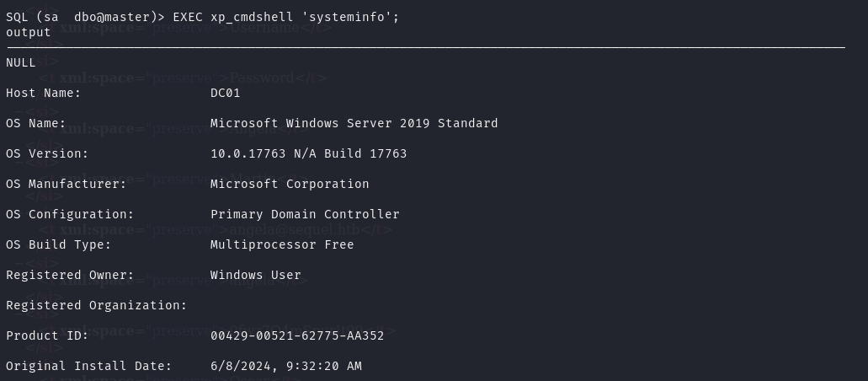Click the 'Host Name:' label
This screenshot has height=381, width=868.
pyautogui.click(x=43, y=93)
